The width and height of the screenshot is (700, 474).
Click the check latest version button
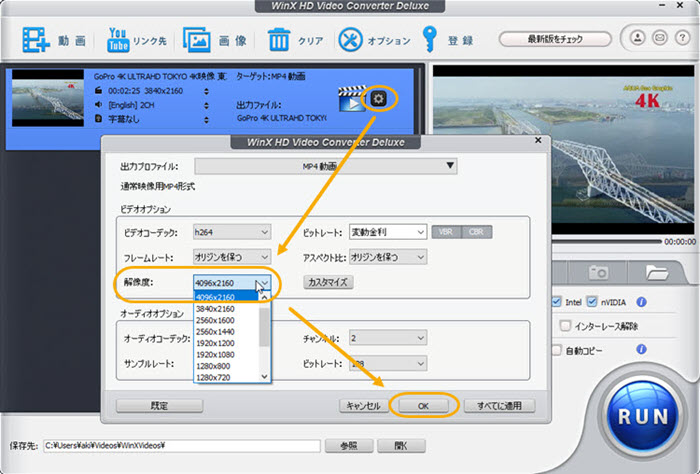(555, 39)
